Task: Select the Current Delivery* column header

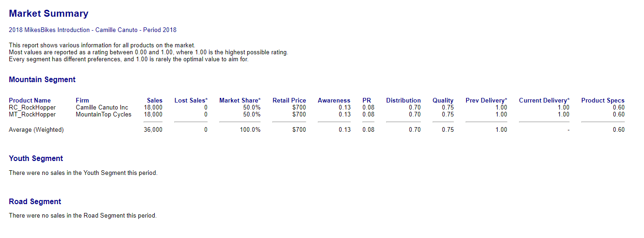Action: pos(544,100)
